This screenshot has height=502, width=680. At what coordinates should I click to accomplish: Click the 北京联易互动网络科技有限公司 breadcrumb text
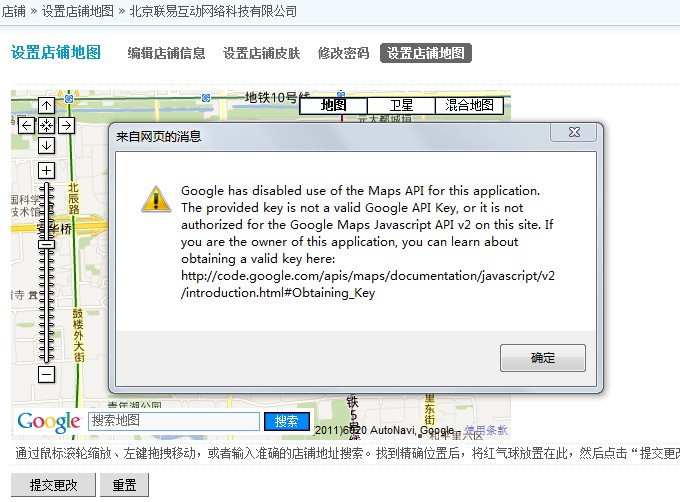coord(213,11)
